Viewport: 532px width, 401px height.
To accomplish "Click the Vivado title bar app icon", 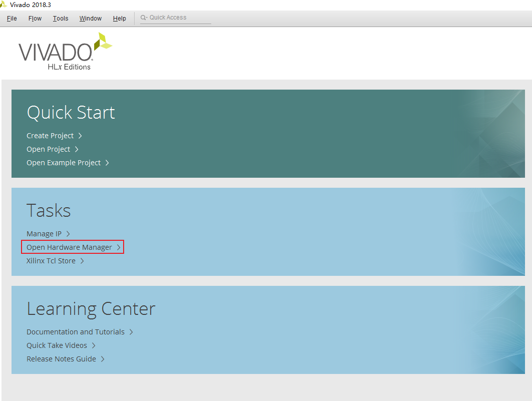I will click(4, 5).
